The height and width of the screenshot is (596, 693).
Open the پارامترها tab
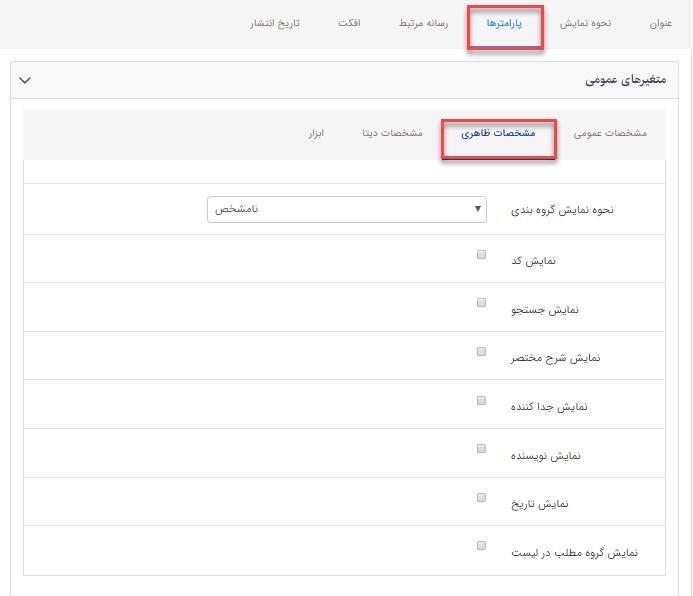coord(504,23)
